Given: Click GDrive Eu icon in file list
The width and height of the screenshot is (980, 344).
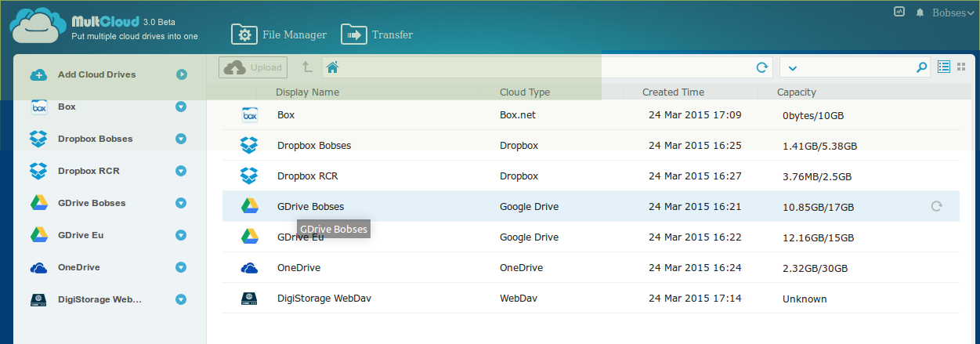Looking at the screenshot, I should (249, 237).
